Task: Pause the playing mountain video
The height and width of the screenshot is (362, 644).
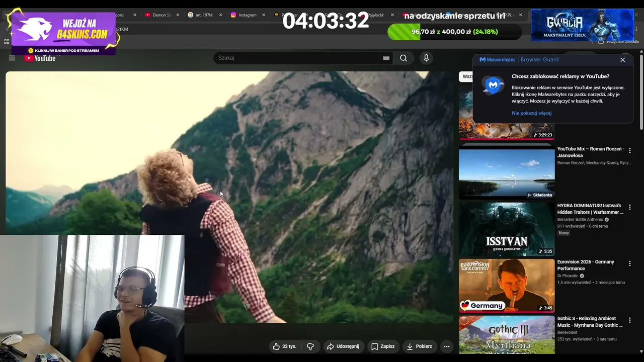Action: coord(229,197)
